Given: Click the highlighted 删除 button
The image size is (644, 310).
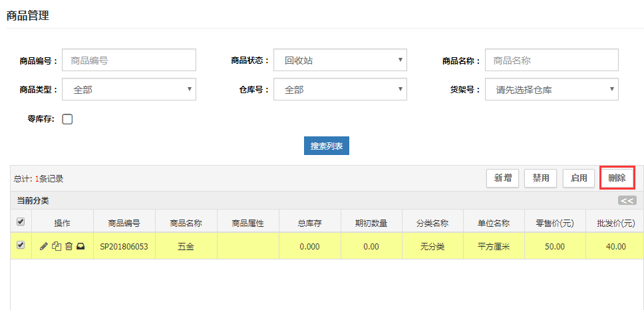Looking at the screenshot, I should click(x=617, y=178).
